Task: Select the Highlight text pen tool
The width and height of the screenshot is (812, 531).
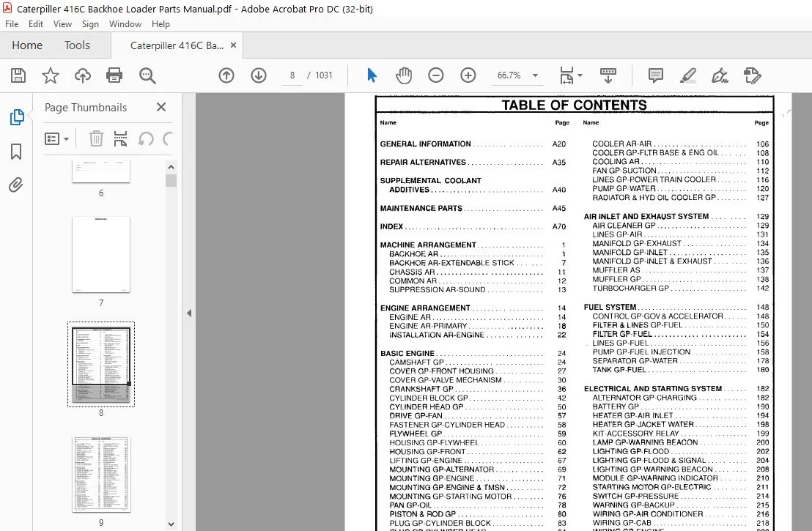Action: pyautogui.click(x=687, y=75)
